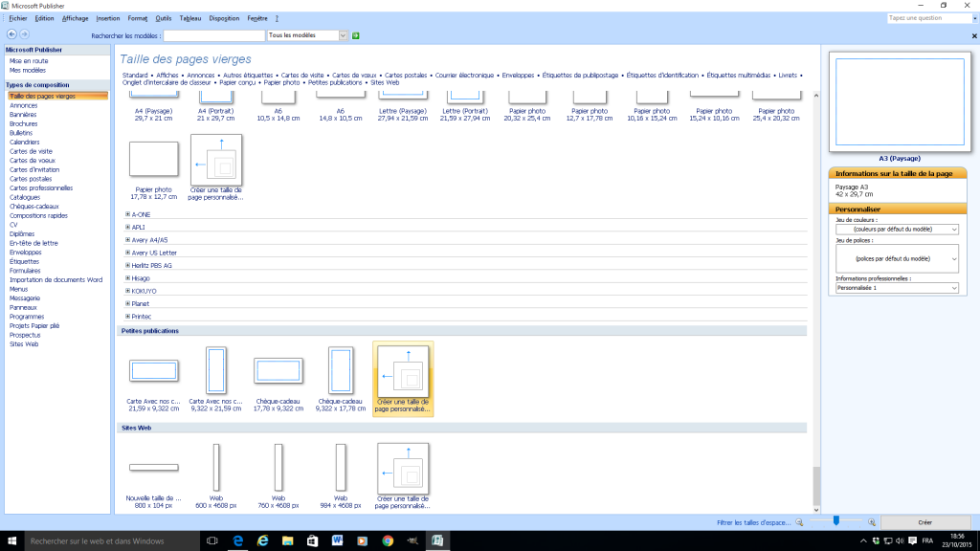This screenshot has height=551, width=980.
Task: Jump to Enveloppes section link
Action: point(518,76)
